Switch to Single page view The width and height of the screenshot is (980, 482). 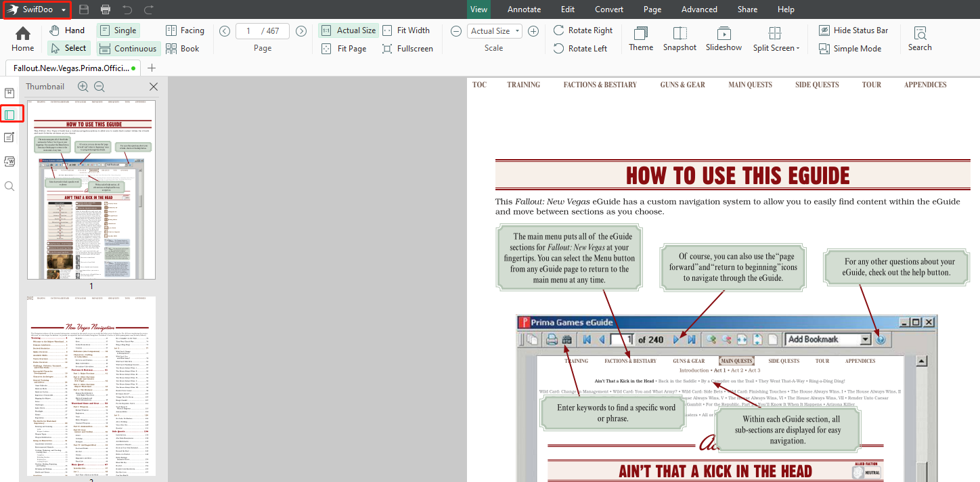pos(118,30)
